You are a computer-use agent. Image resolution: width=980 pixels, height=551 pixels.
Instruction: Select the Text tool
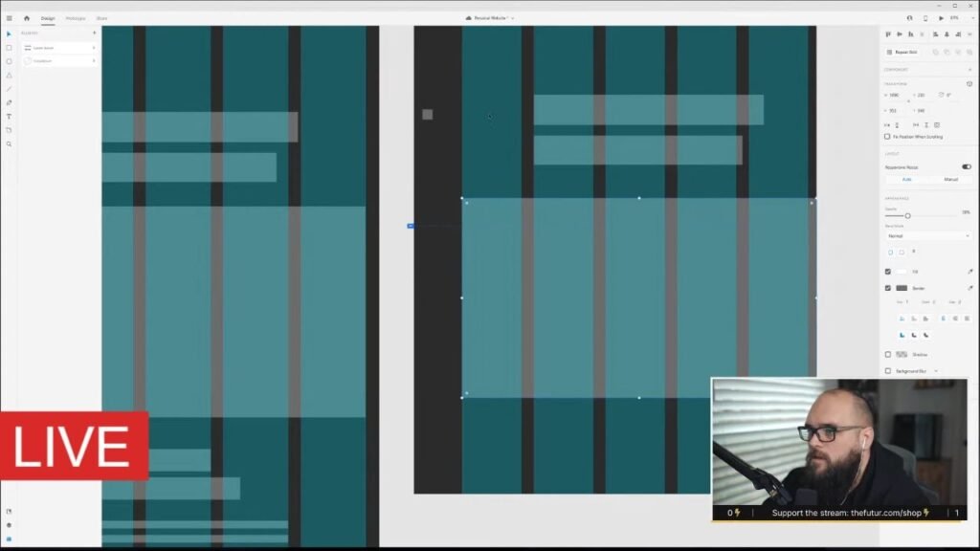tap(9, 116)
